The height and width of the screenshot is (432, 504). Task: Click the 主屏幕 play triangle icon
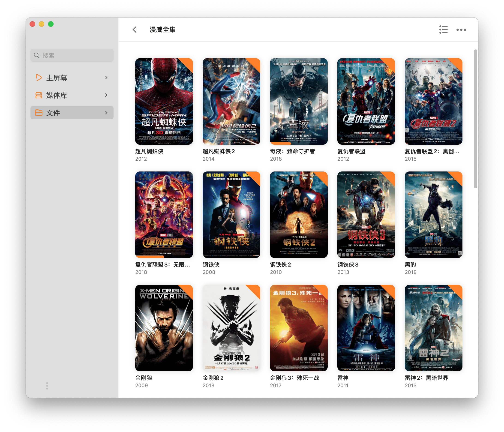(39, 78)
